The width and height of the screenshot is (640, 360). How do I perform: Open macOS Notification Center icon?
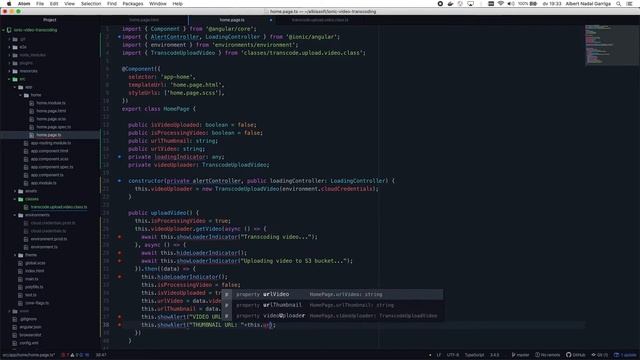[x=630, y=4]
